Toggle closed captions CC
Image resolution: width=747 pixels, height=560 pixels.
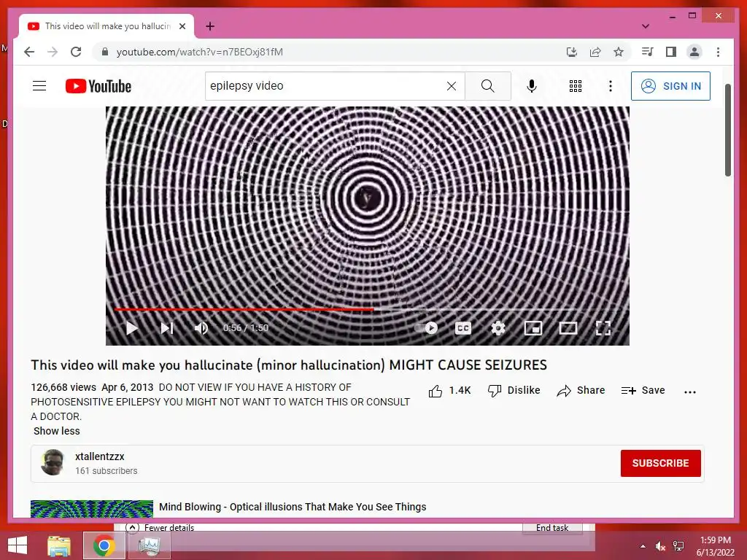click(x=463, y=327)
